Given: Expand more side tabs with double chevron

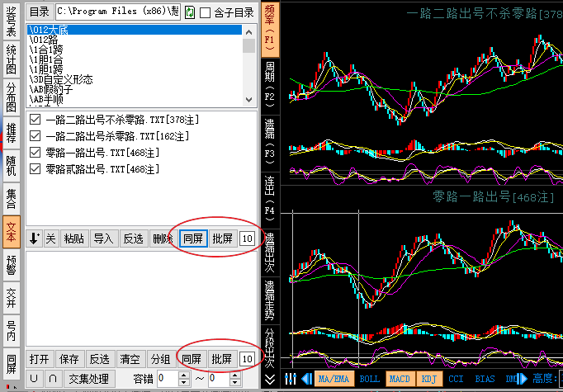Looking at the screenshot, I should click(270, 380).
